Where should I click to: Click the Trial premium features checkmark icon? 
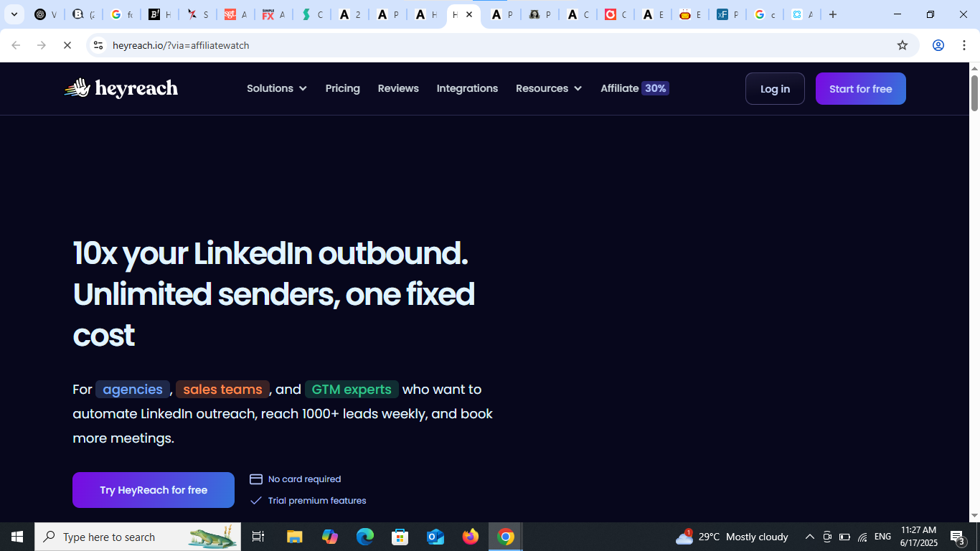click(x=256, y=501)
